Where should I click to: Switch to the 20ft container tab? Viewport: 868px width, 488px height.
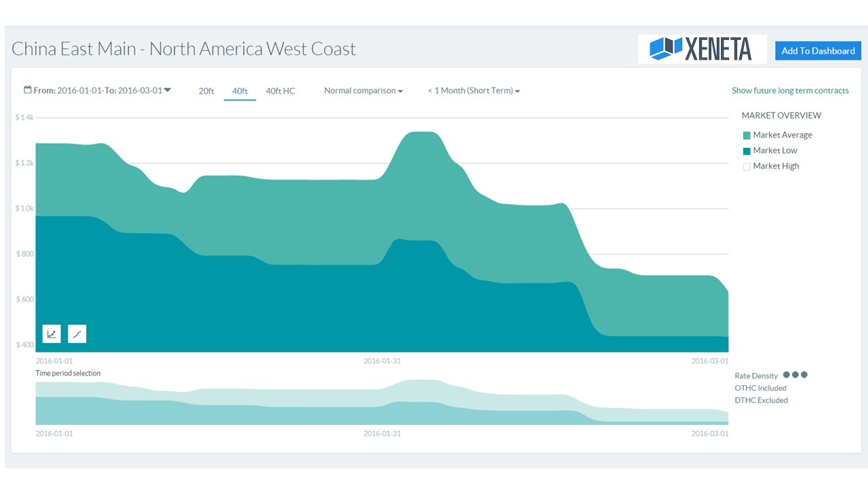(206, 91)
